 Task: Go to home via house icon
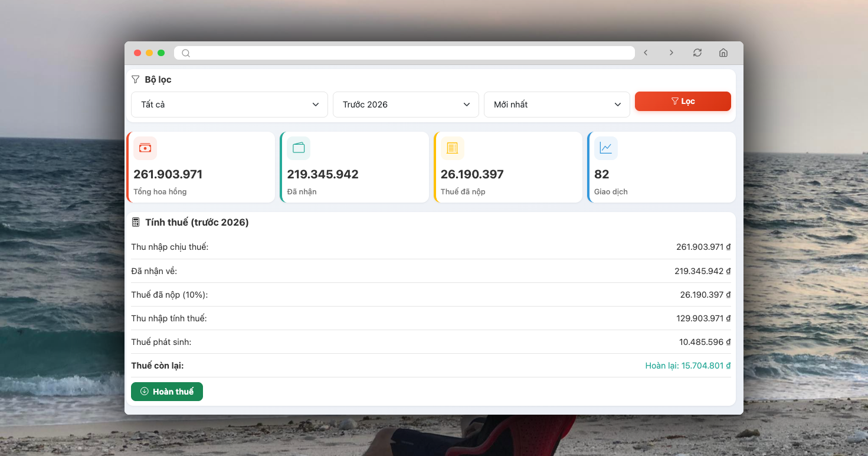tap(723, 53)
